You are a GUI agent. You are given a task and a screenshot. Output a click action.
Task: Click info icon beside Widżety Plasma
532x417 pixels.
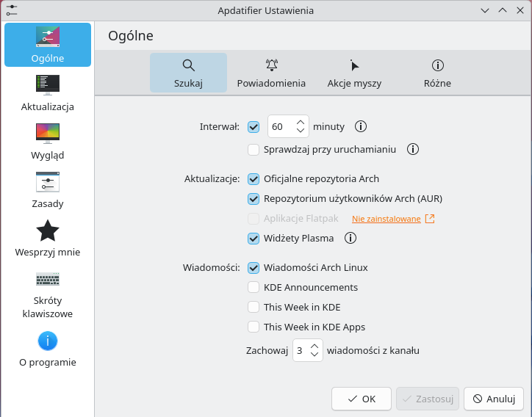coord(351,238)
